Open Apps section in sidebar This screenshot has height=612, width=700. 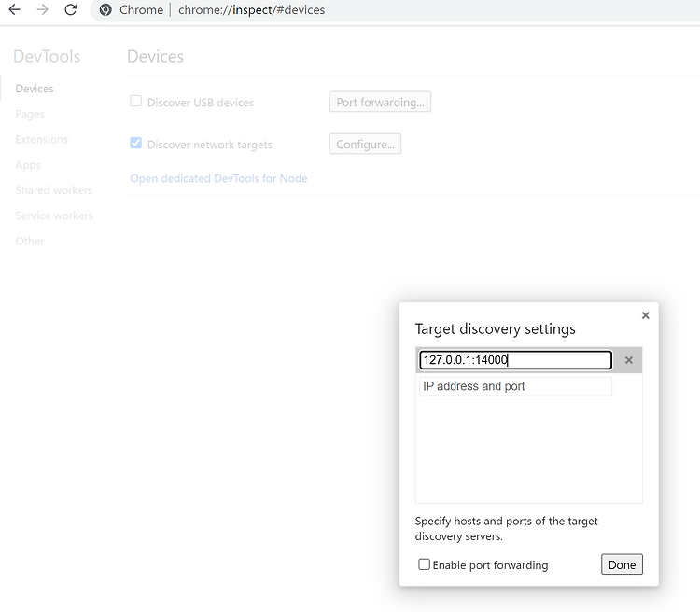point(28,165)
